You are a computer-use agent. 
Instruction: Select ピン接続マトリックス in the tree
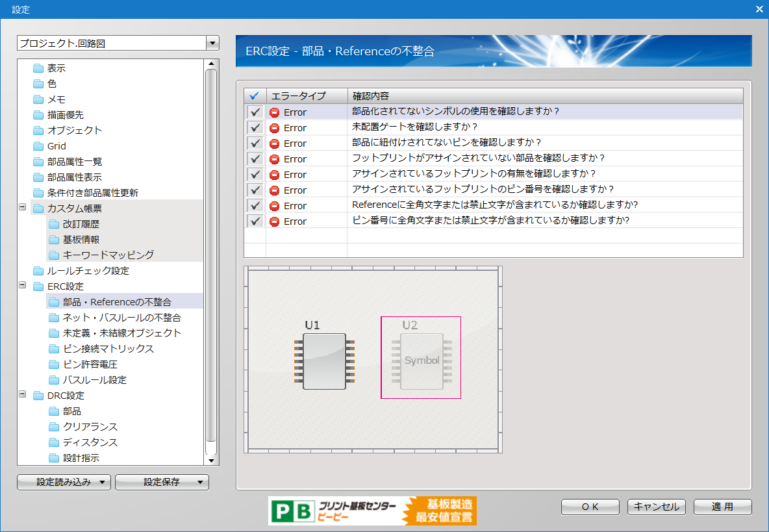108,349
